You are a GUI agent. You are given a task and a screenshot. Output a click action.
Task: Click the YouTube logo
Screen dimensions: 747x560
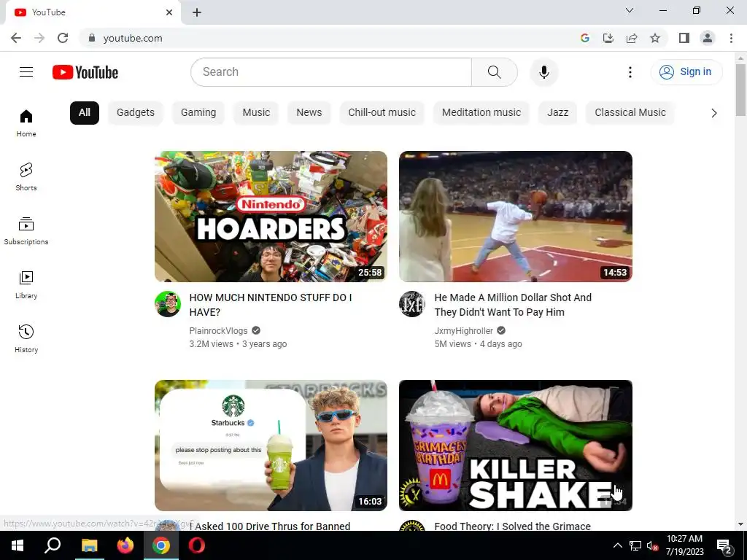[x=85, y=72]
